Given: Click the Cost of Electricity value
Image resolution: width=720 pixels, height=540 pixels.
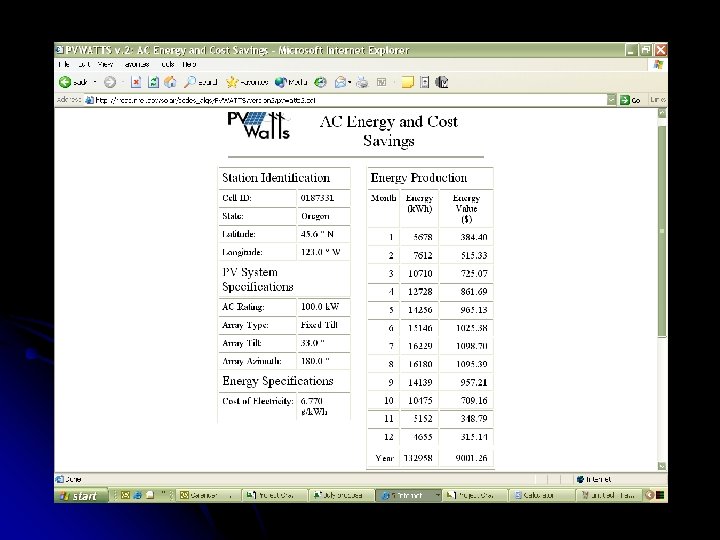Looking at the screenshot, I should tap(314, 406).
